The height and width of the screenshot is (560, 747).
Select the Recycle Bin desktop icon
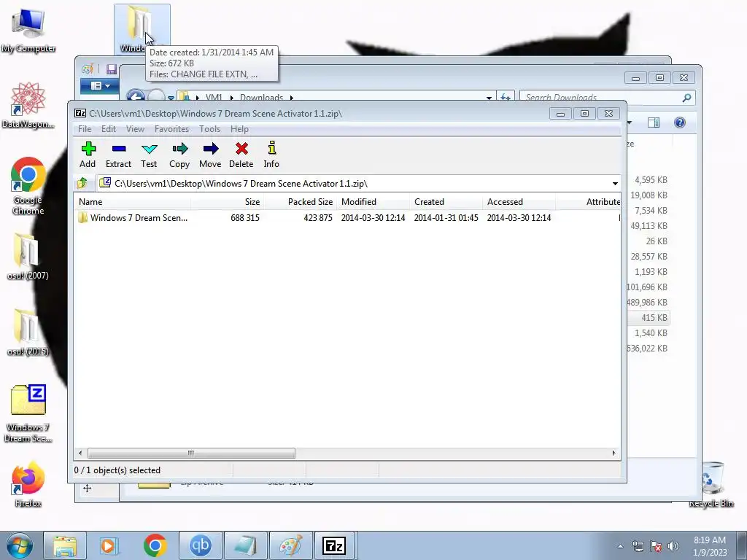[x=711, y=484]
